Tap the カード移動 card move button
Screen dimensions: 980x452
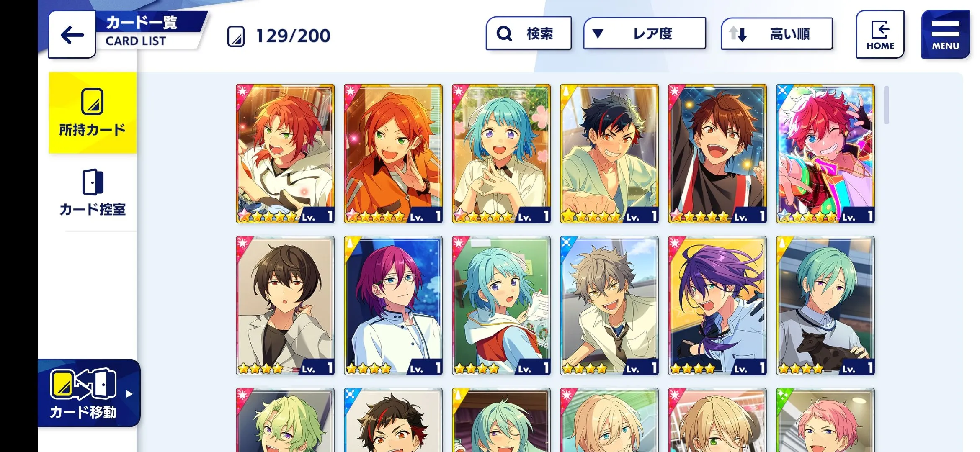point(89,393)
